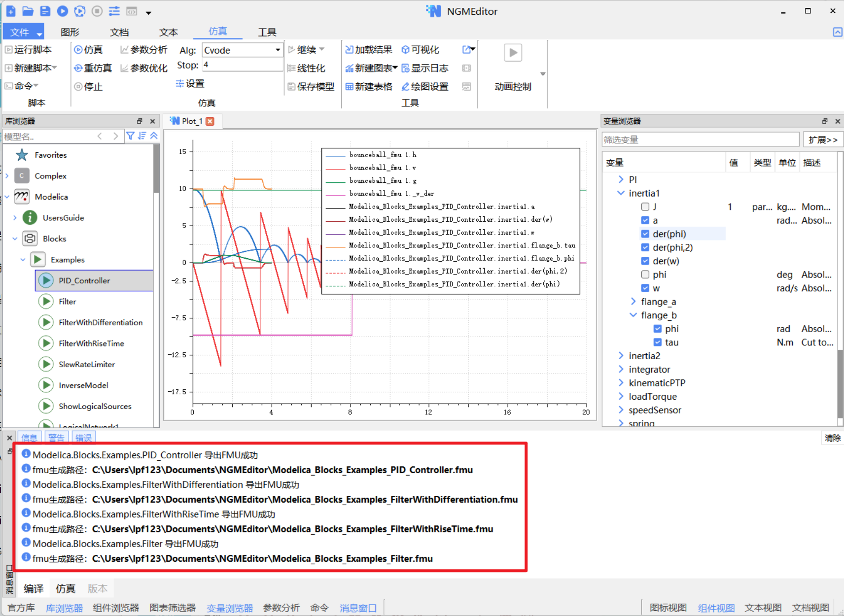Open the 文件 file menu

[x=24, y=32]
